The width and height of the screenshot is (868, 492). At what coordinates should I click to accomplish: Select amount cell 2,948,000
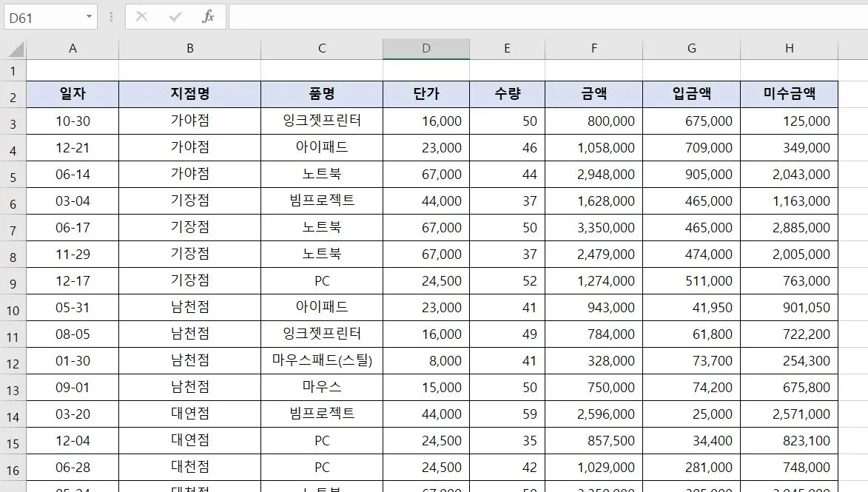coord(594,175)
